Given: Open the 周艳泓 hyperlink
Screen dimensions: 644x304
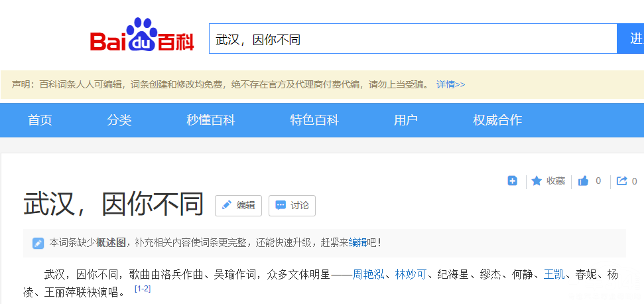Looking at the screenshot, I should (x=368, y=274).
